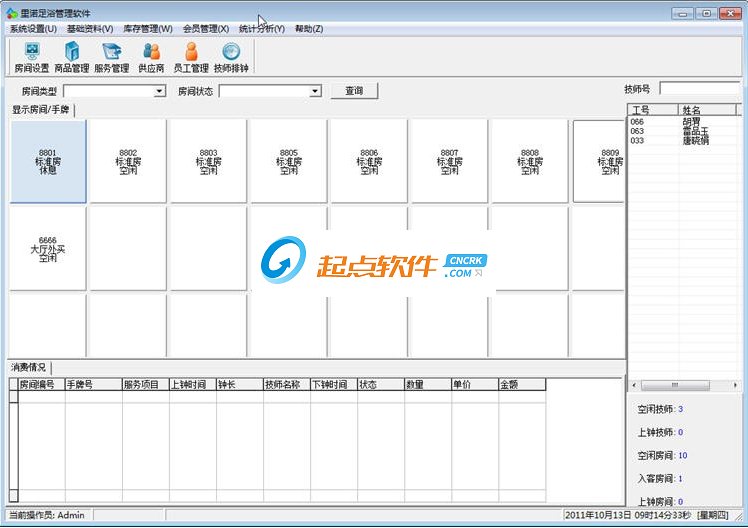Select room 8807 标准房 空闲
The height and width of the screenshot is (528, 748).
pos(449,161)
